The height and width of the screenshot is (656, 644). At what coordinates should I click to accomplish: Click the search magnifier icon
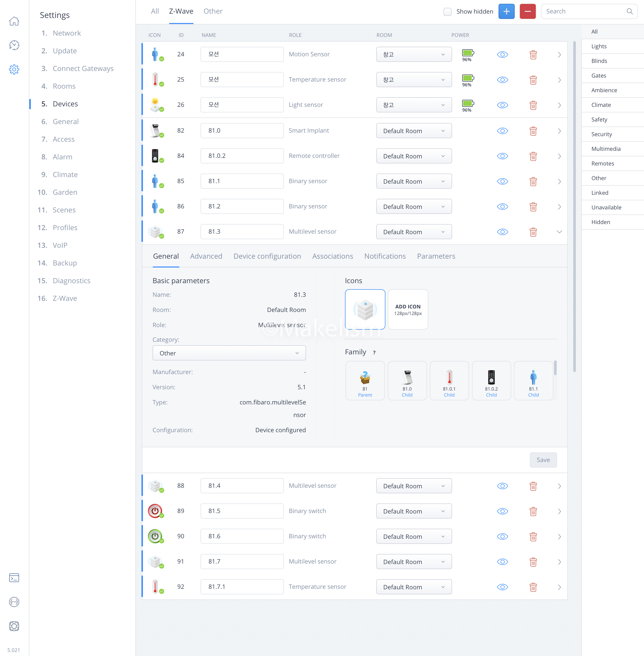[629, 12]
